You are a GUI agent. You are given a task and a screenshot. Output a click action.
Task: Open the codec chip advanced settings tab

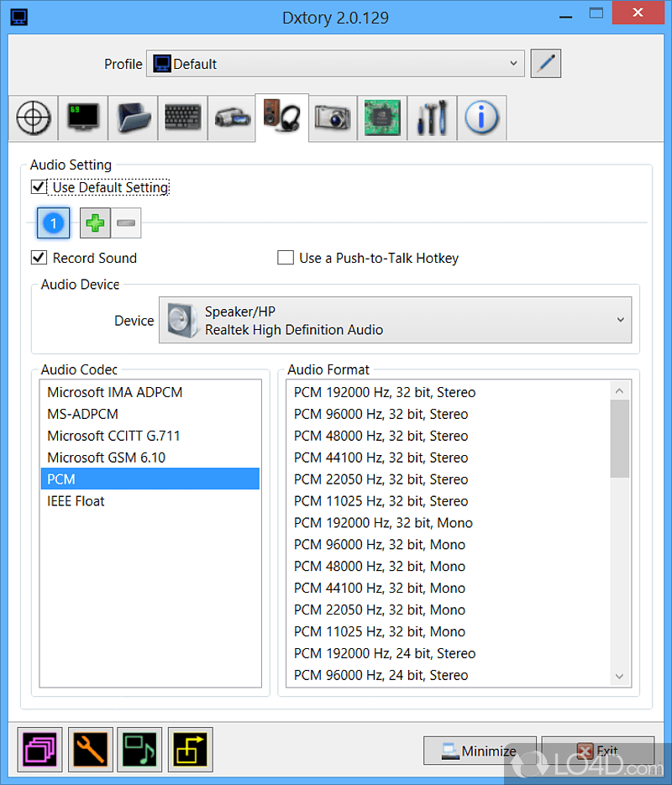tap(381, 118)
